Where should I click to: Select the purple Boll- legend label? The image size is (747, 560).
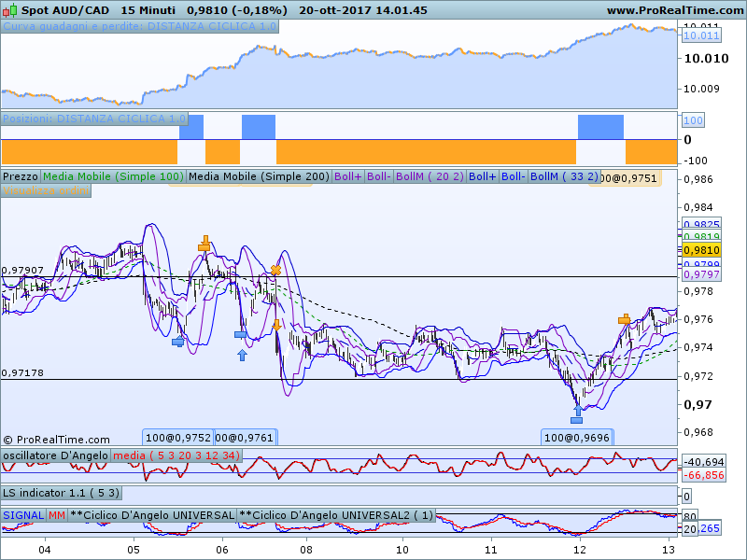379,176
